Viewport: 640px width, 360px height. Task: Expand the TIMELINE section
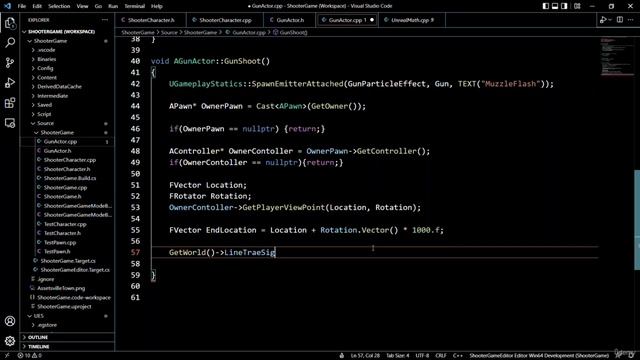tap(39, 347)
